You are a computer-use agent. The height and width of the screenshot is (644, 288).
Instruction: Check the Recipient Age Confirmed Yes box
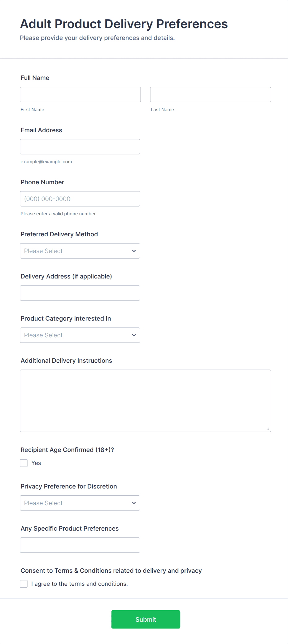pos(24,463)
